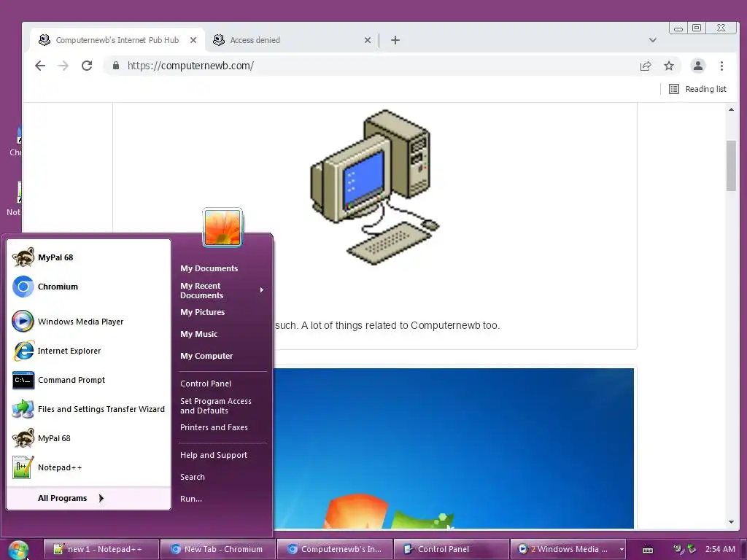The height and width of the screenshot is (560, 747).
Task: Expand My Recent Documents submenu
Action: tap(222, 290)
